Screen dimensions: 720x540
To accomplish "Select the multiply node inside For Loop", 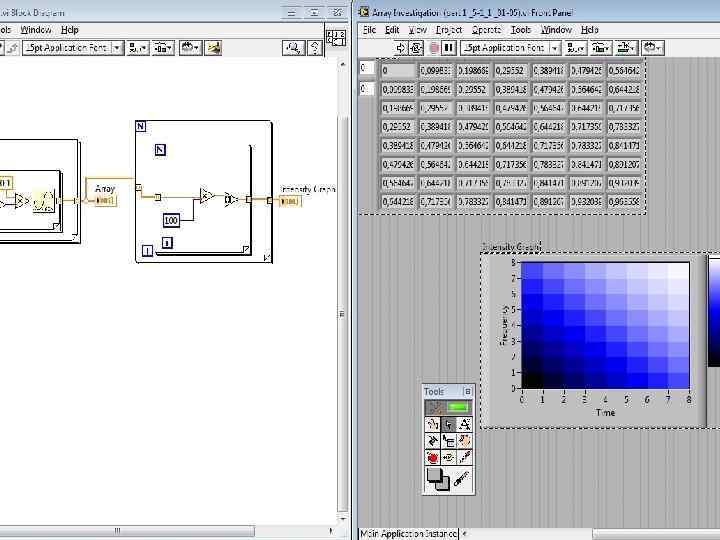I will tap(207, 196).
